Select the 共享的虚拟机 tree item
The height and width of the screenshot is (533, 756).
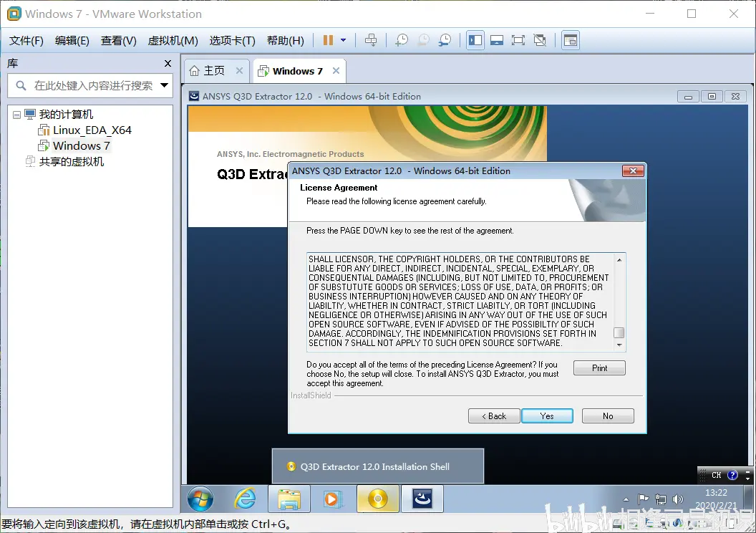tap(71, 162)
